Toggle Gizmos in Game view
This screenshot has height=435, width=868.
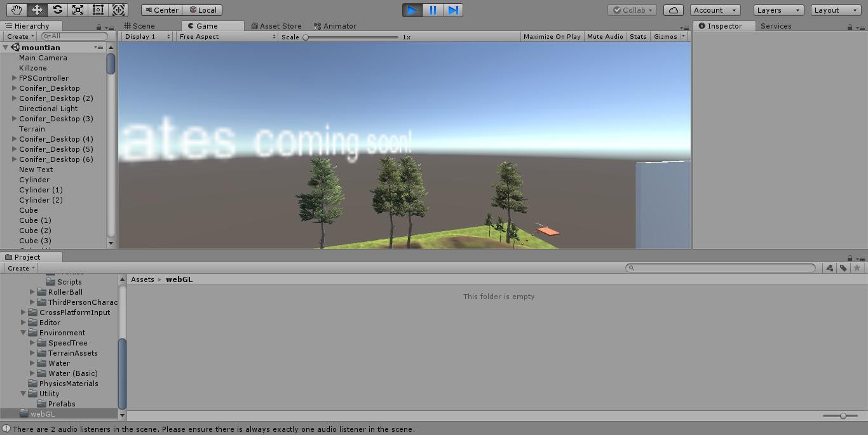click(x=665, y=37)
